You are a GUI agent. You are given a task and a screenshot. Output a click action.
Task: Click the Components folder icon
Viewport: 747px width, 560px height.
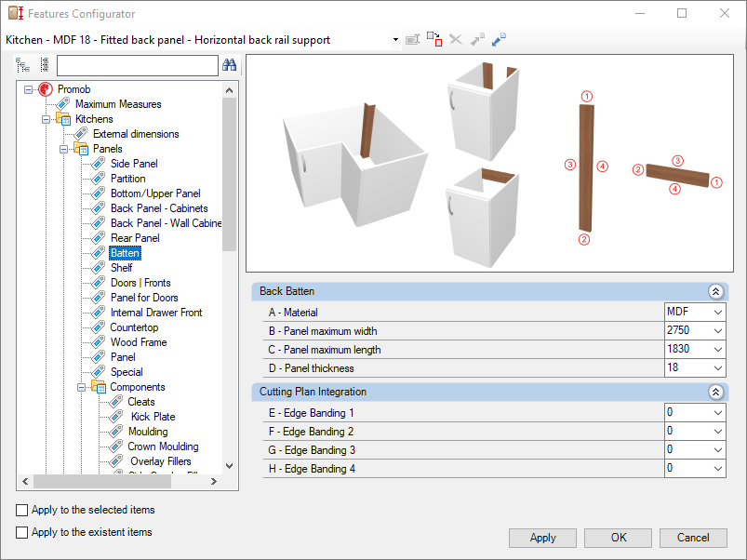[x=99, y=387]
